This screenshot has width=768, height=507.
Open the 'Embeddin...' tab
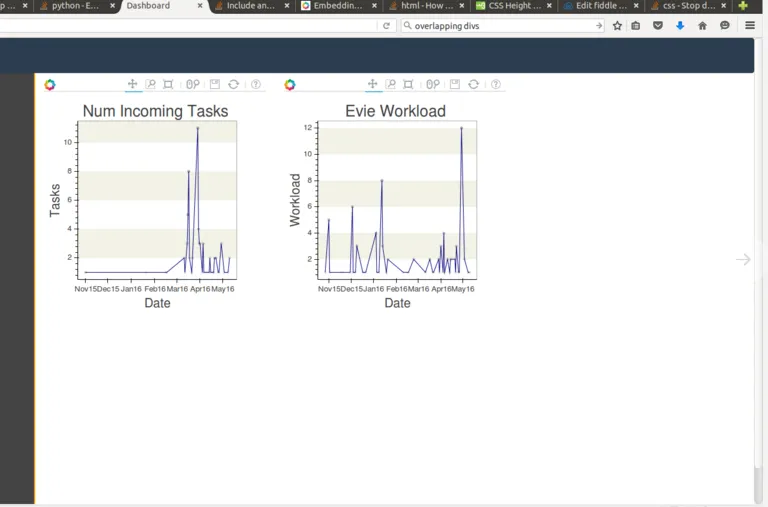pos(337,6)
